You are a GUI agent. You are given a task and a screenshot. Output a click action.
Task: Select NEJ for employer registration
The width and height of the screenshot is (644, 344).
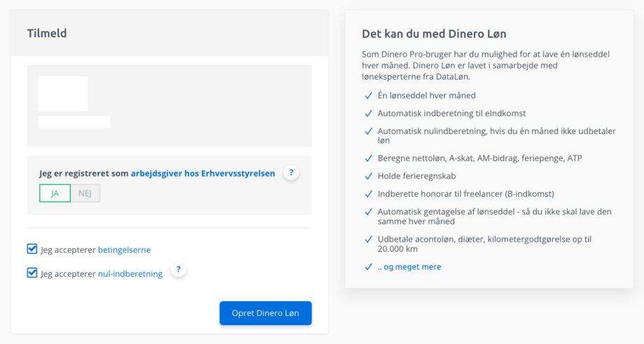[85, 193]
